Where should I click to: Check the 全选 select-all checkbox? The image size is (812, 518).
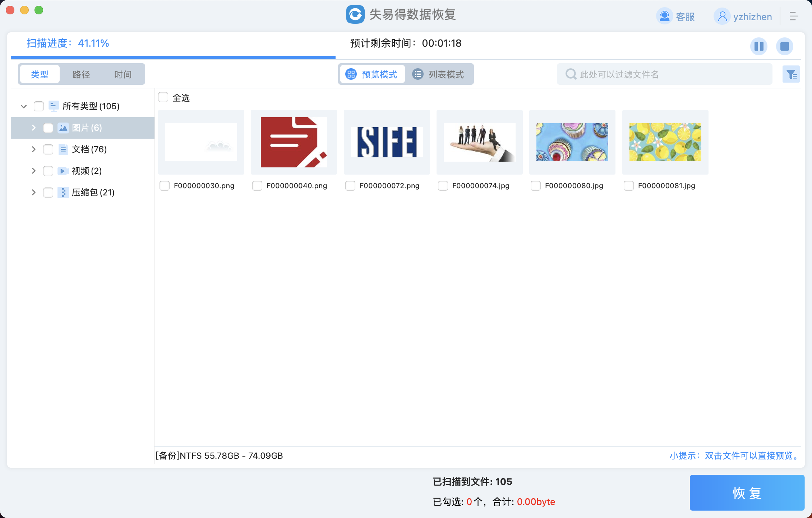(x=163, y=97)
